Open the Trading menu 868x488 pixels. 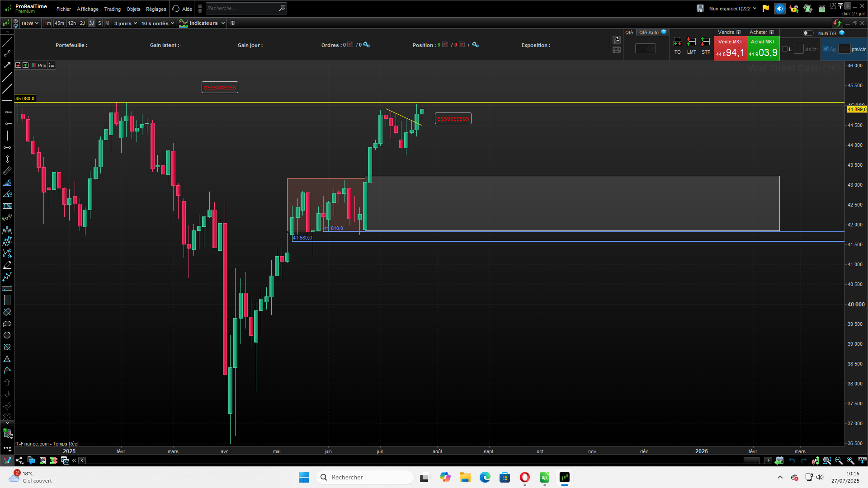(112, 9)
